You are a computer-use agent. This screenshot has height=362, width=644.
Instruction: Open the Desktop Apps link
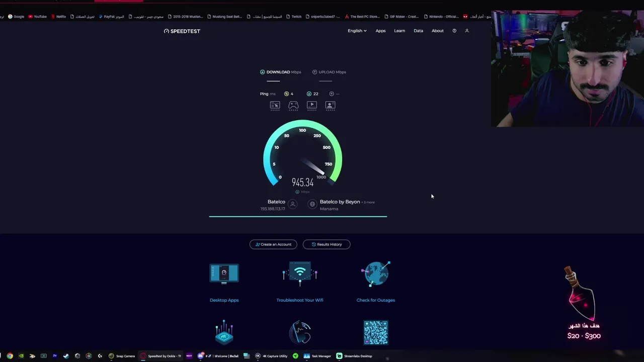tap(224, 300)
